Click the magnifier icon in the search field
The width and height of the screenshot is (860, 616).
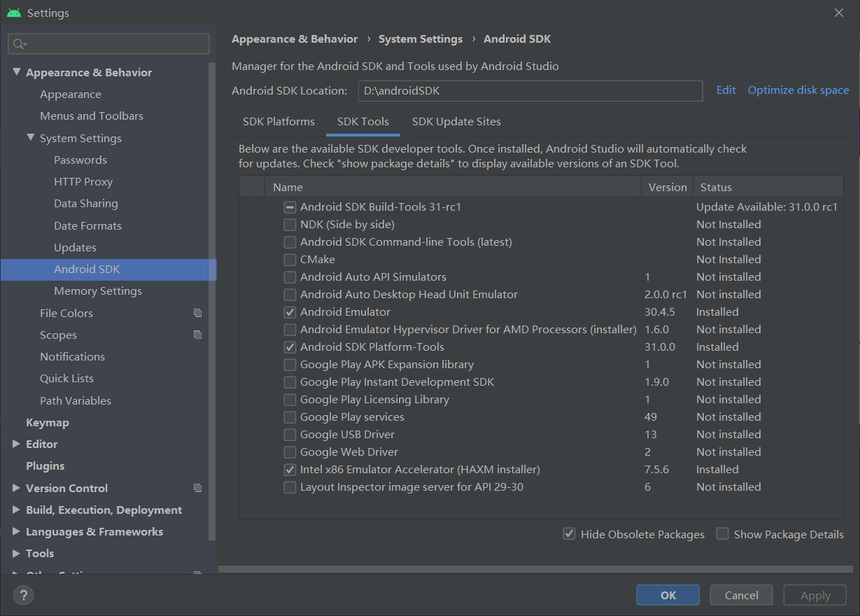coord(17,43)
